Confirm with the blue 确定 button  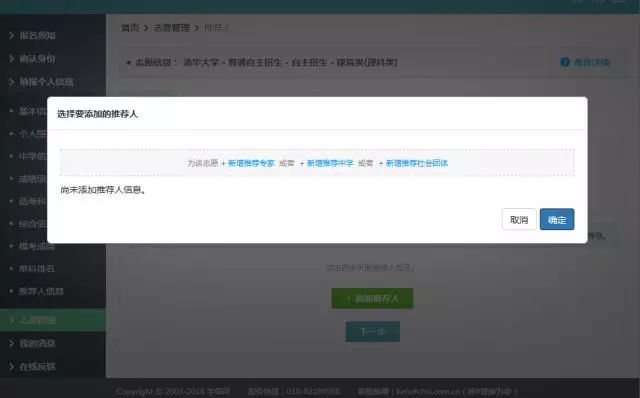pos(557,219)
